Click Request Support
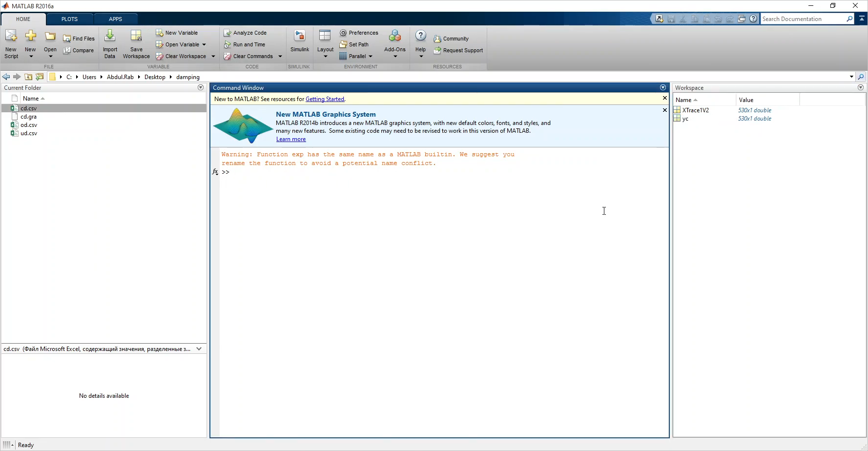 click(458, 50)
